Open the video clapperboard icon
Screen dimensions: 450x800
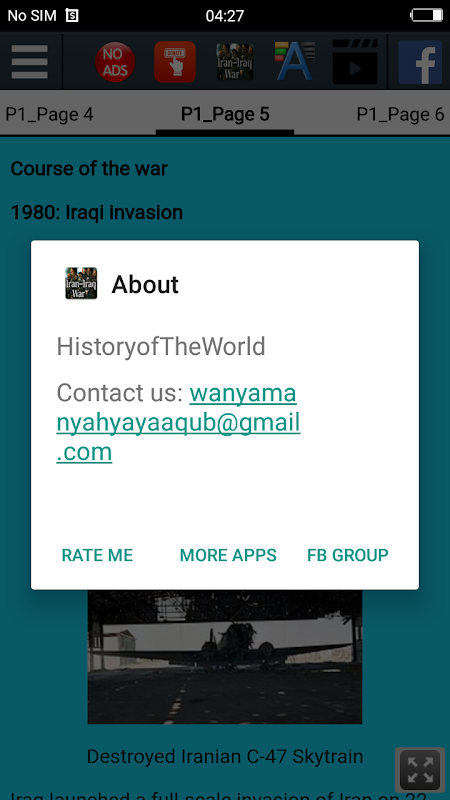355,62
